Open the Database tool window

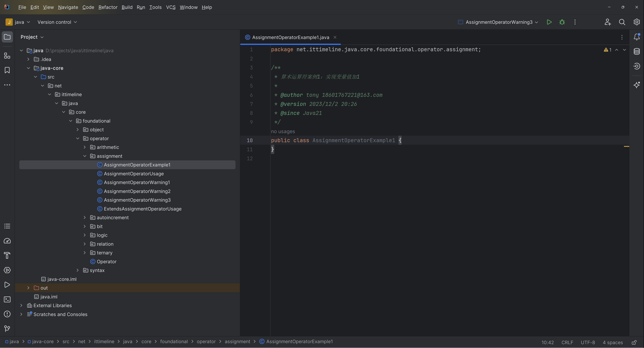[x=637, y=51]
